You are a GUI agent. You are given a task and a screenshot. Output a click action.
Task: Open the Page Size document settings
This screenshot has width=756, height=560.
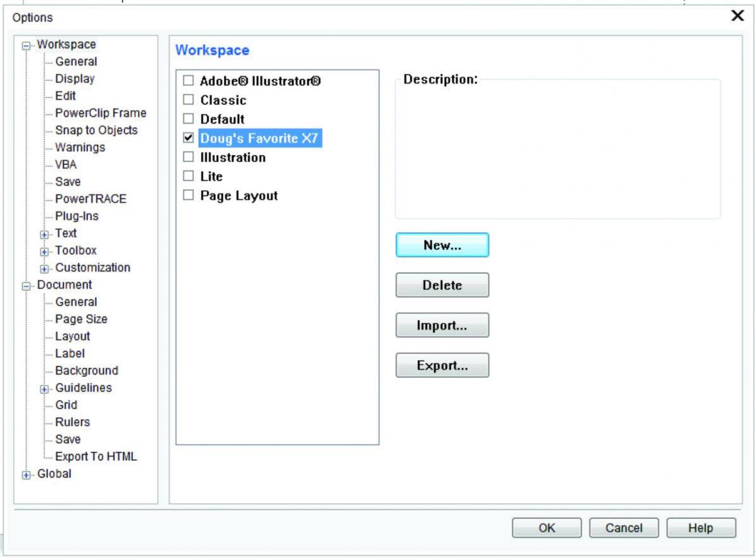82,319
